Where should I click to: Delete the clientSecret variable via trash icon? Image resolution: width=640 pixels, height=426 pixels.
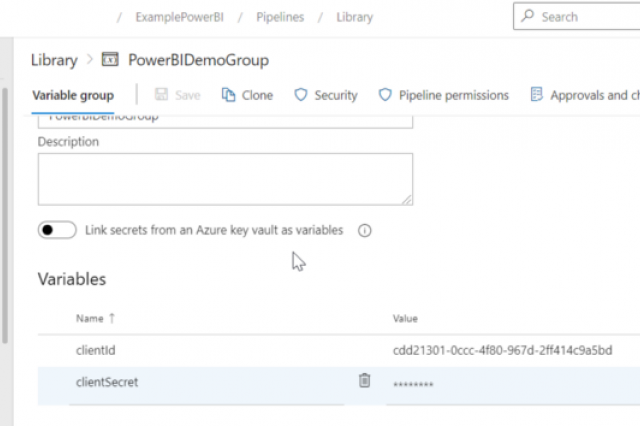tap(364, 380)
